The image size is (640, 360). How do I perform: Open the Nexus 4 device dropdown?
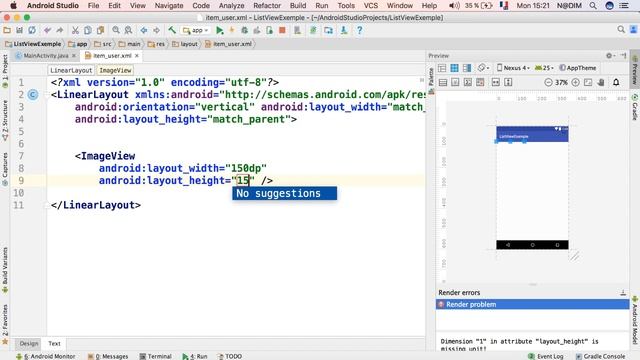(x=513, y=68)
